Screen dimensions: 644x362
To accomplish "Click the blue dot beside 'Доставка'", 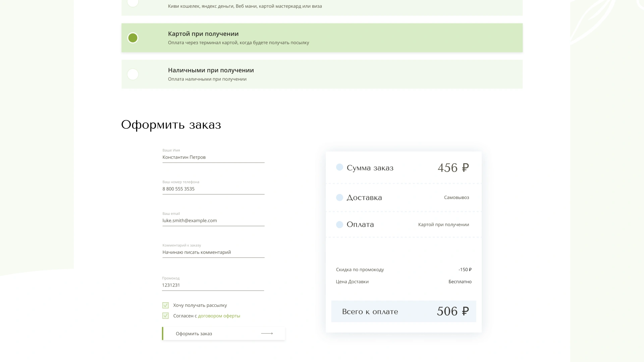I will pyautogui.click(x=339, y=197).
